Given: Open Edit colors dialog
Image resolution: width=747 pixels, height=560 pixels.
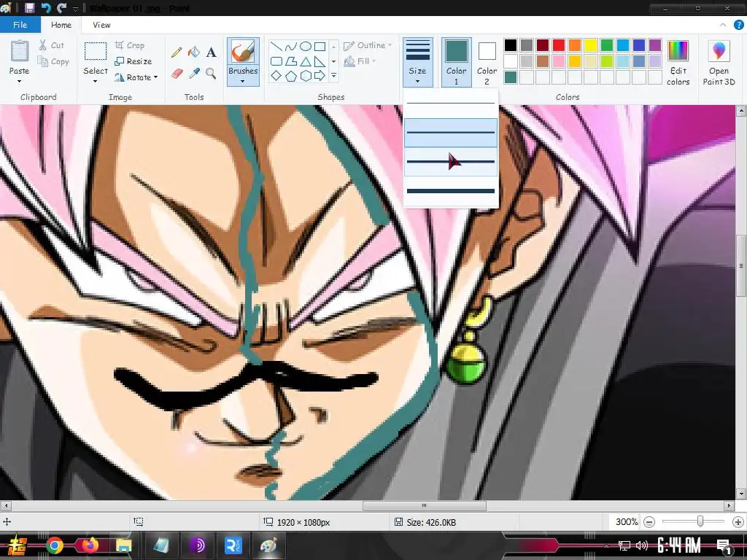Looking at the screenshot, I should tap(678, 63).
